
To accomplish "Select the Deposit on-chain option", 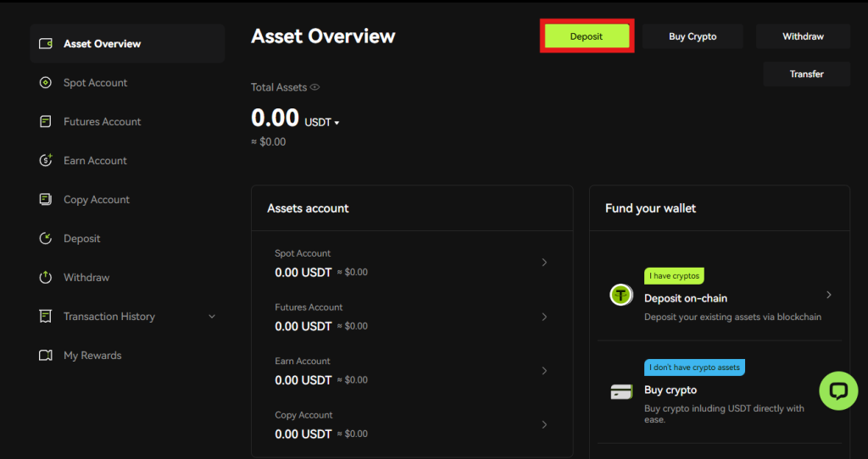I will coord(721,295).
